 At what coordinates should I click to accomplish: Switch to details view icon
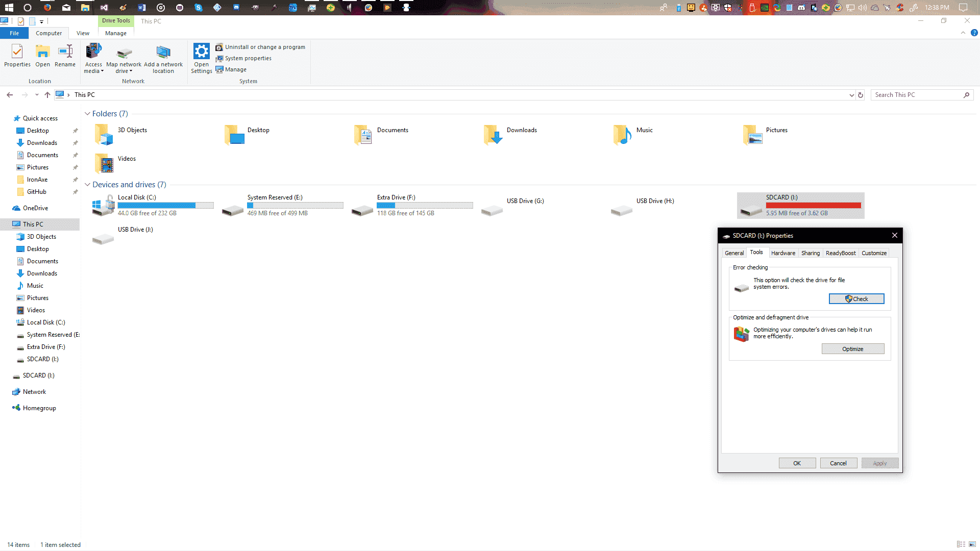[x=961, y=544]
